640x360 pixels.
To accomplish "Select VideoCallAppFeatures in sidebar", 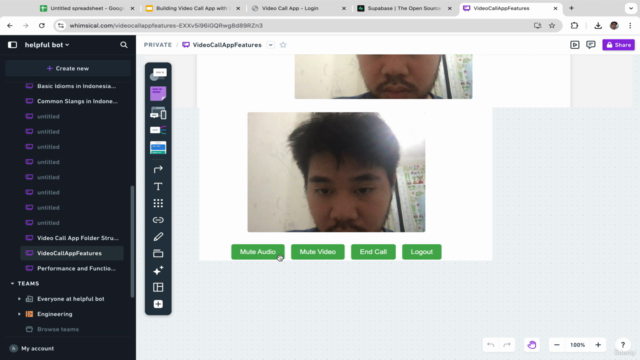I will point(72,253).
